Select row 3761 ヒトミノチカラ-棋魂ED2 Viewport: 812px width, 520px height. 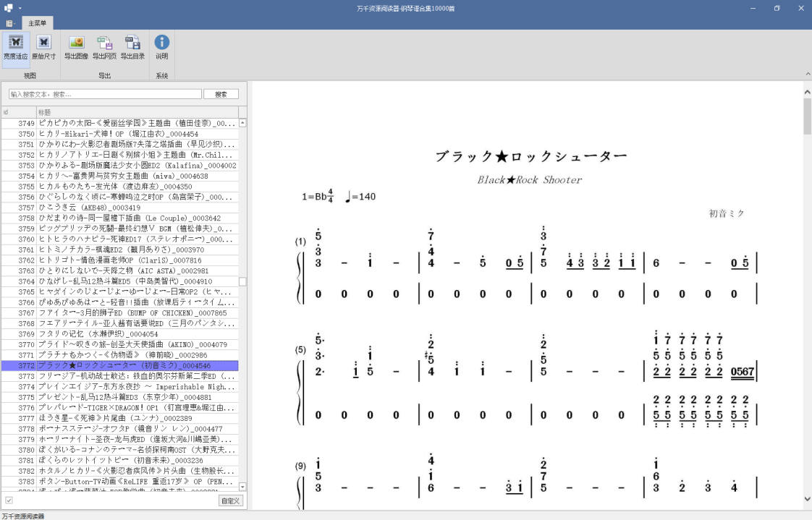119,250
